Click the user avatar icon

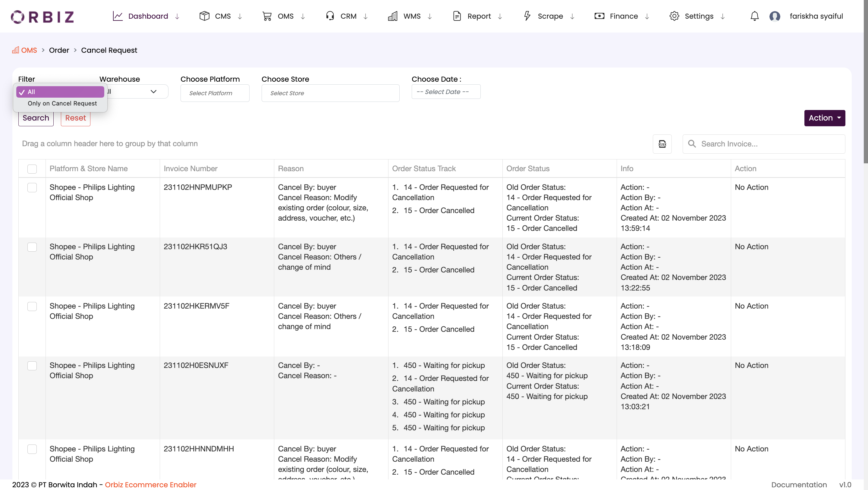coord(775,16)
